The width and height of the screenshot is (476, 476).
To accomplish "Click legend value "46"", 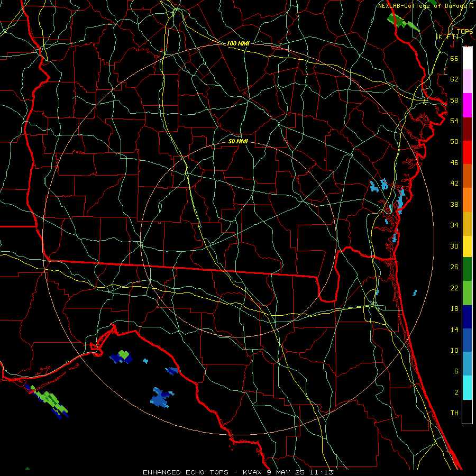I will 454,163.
